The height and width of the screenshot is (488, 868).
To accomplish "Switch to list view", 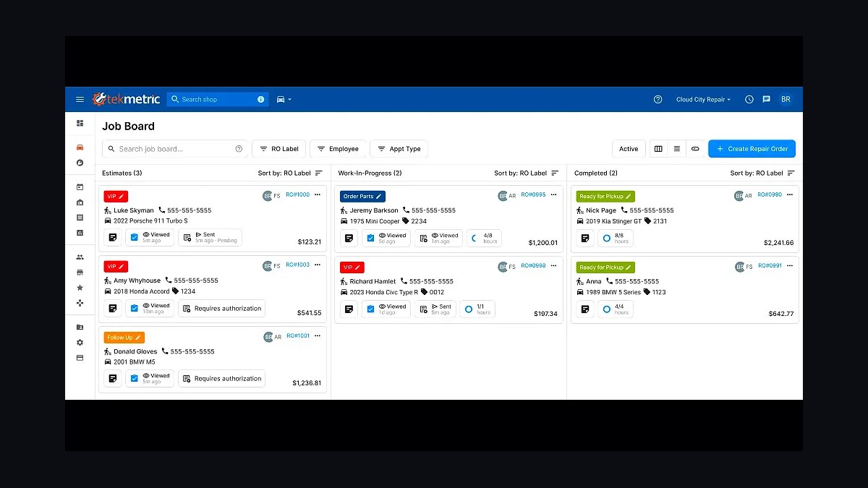I will tap(676, 149).
